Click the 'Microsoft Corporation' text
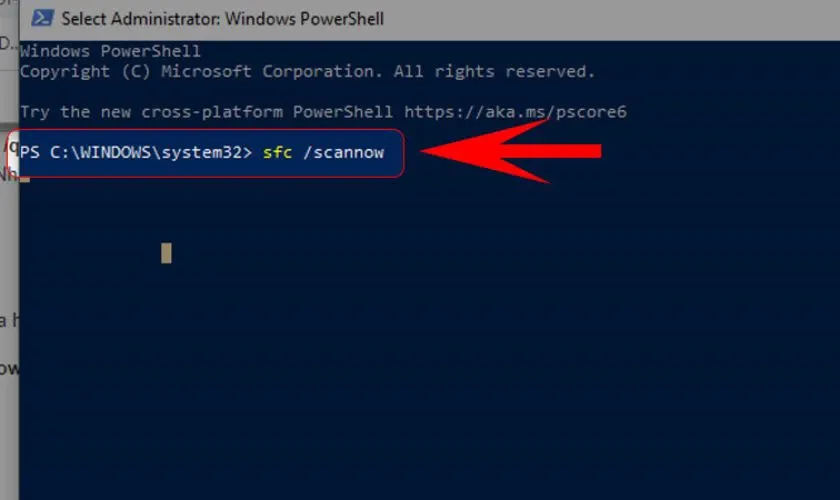The width and height of the screenshot is (840, 500). point(262,72)
